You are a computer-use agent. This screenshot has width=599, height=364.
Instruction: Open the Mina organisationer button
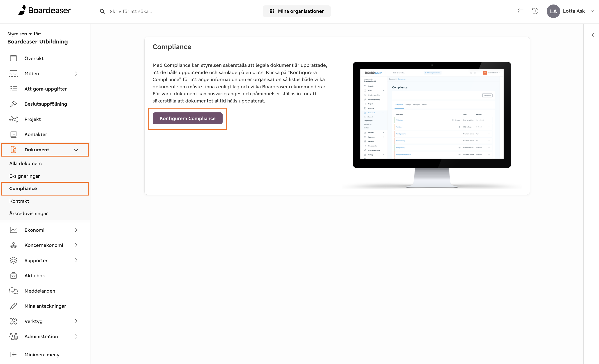tap(297, 11)
